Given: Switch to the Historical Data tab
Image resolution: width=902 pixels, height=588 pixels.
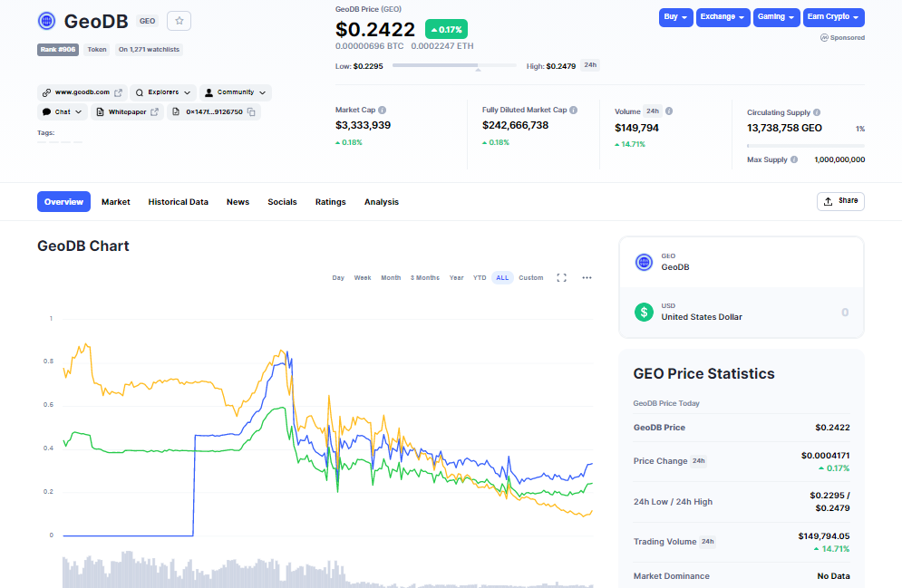Looking at the screenshot, I should (x=179, y=202).
